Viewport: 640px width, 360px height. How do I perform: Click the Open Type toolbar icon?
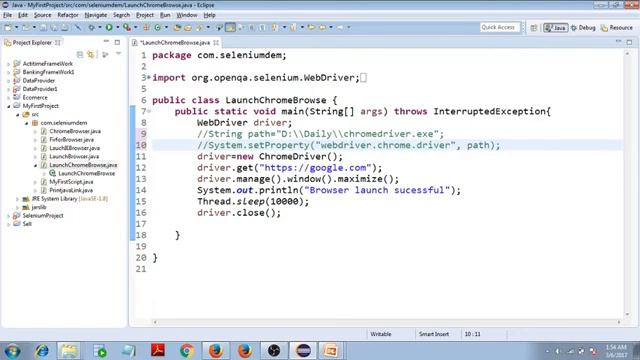177,27
